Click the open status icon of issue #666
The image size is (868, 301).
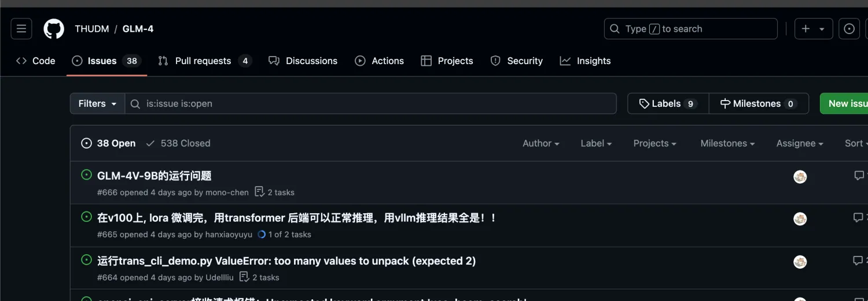(x=87, y=174)
